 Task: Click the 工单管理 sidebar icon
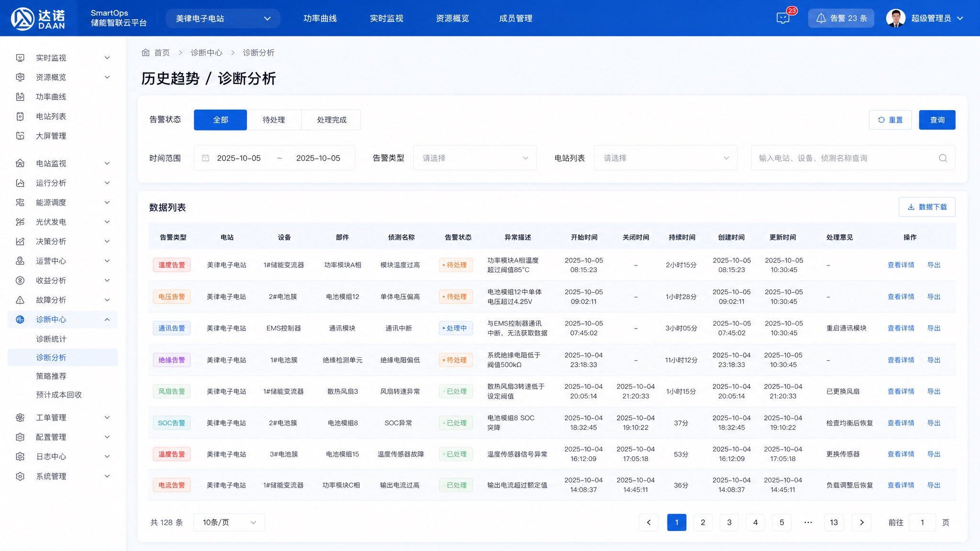(x=20, y=418)
